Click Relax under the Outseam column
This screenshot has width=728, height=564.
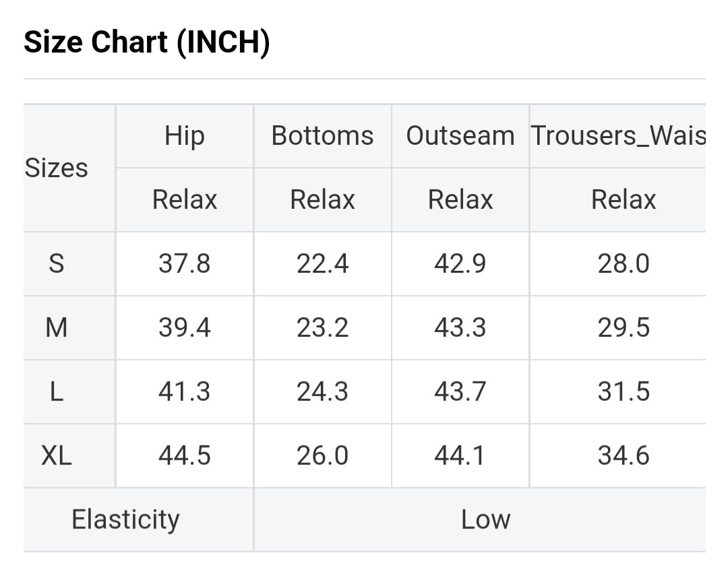(x=460, y=199)
